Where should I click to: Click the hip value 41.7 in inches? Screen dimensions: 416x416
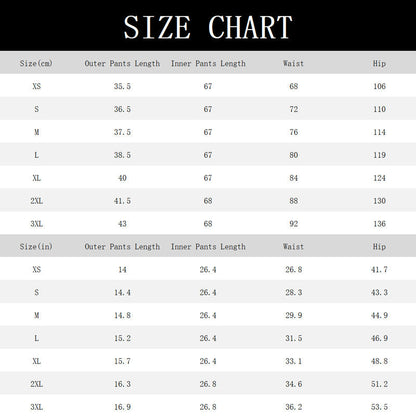tap(379, 269)
